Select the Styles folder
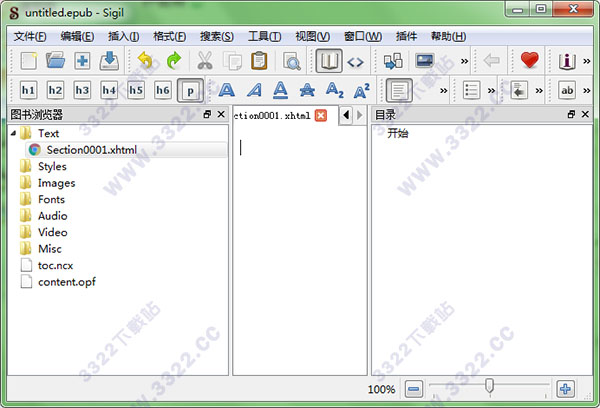The height and width of the screenshot is (408, 600). point(52,166)
